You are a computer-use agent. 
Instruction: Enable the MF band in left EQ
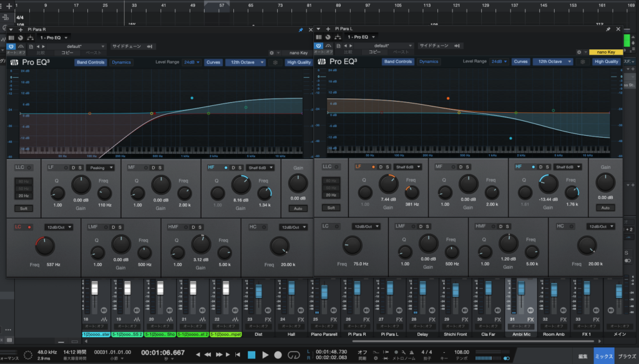click(146, 168)
